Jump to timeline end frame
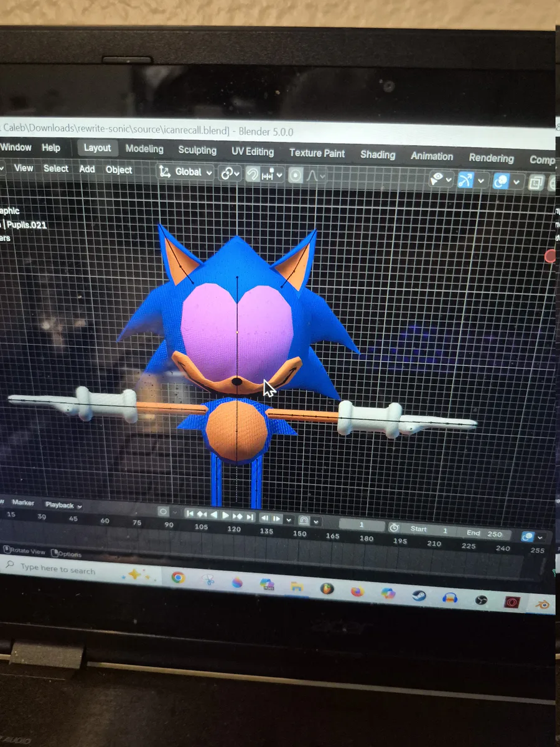Screen dimensions: 560x747 click(x=250, y=517)
